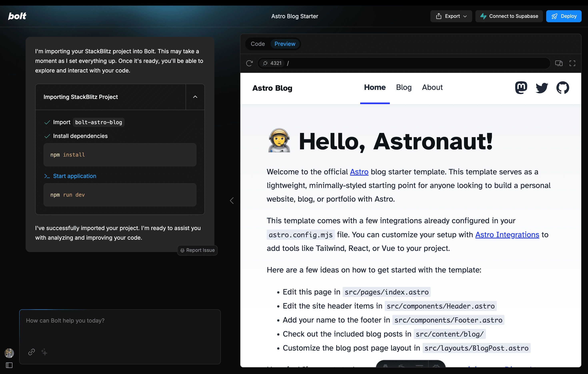Toggle the sidebar panel icon

point(9,365)
